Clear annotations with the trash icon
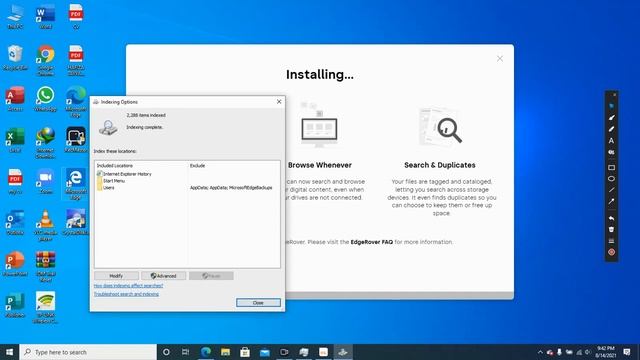 [611, 229]
